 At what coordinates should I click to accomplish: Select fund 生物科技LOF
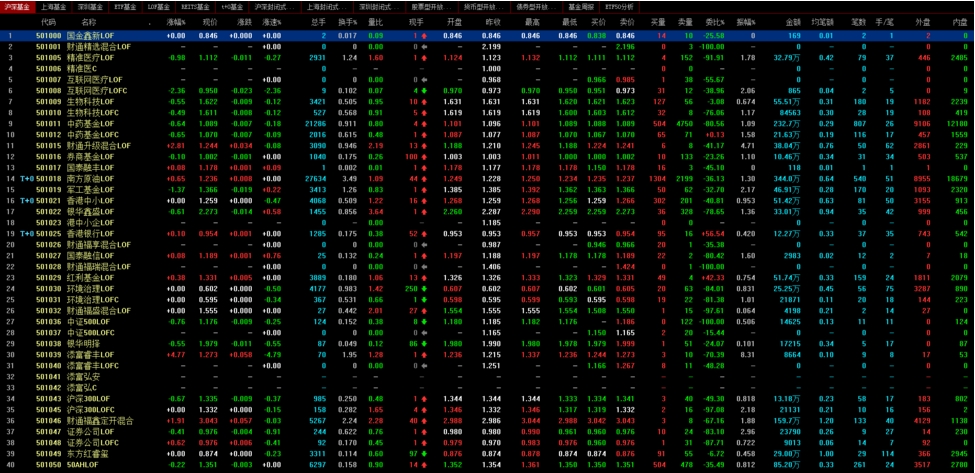coord(90,102)
